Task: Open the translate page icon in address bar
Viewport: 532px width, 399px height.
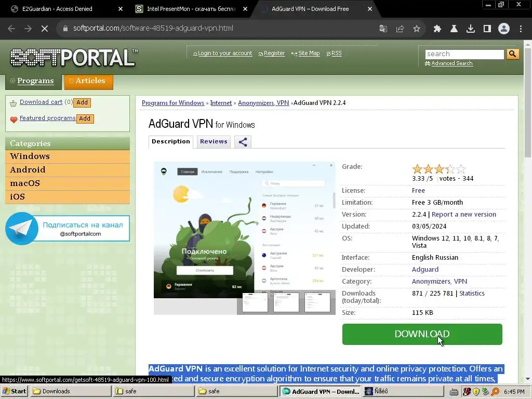Action: 383,29
